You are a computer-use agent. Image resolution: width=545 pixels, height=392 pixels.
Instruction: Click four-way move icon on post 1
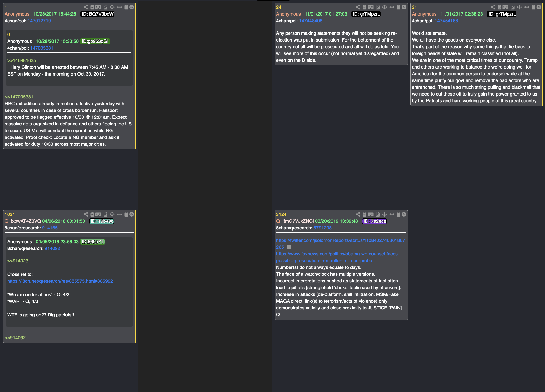click(112, 7)
